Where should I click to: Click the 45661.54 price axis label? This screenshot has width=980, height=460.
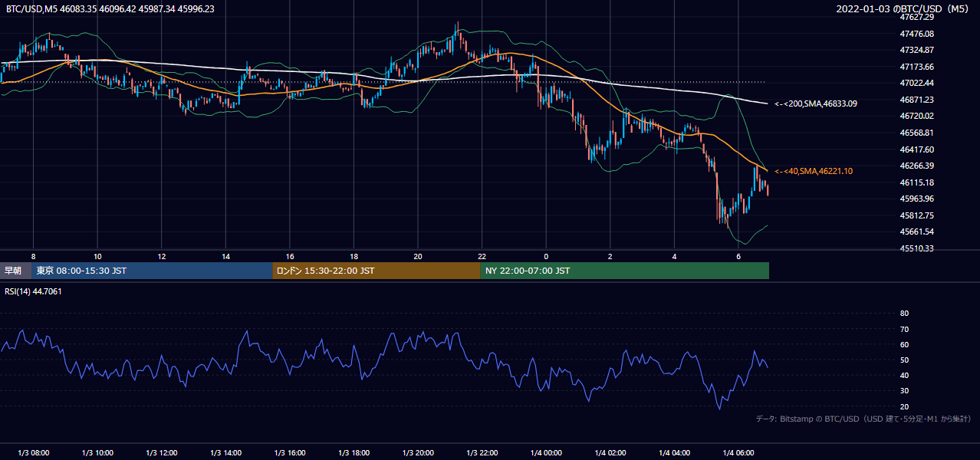click(x=916, y=232)
